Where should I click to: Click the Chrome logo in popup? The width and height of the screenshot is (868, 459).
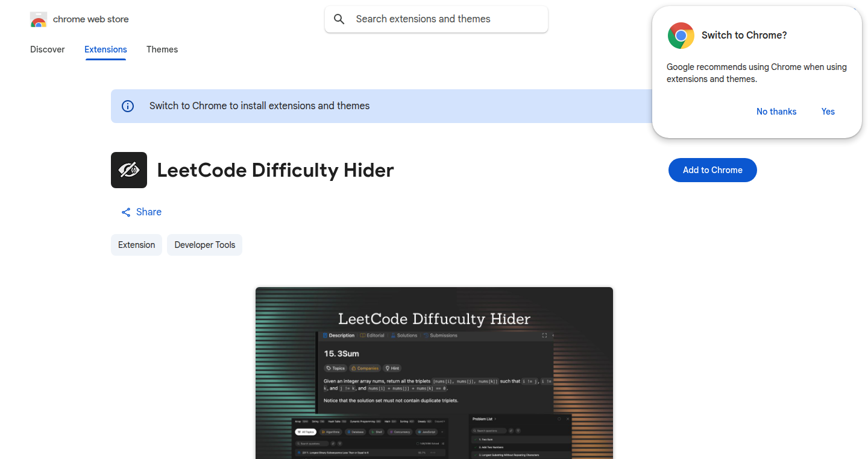681,36
